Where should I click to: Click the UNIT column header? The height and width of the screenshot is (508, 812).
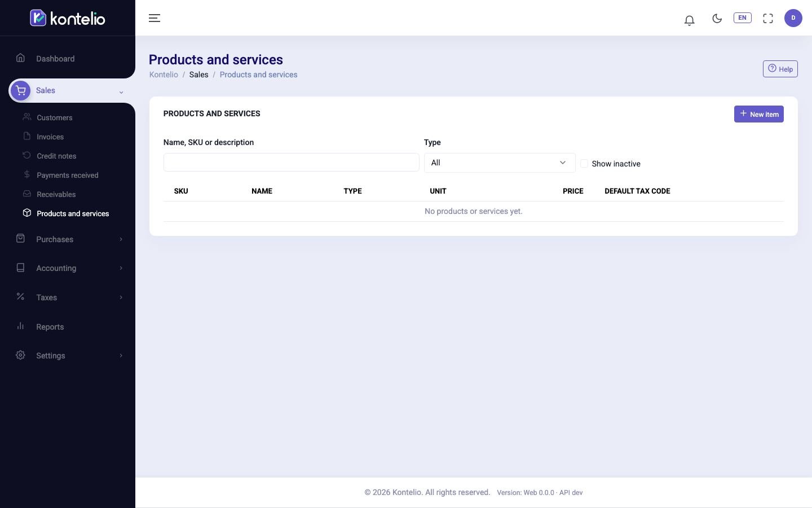click(438, 191)
